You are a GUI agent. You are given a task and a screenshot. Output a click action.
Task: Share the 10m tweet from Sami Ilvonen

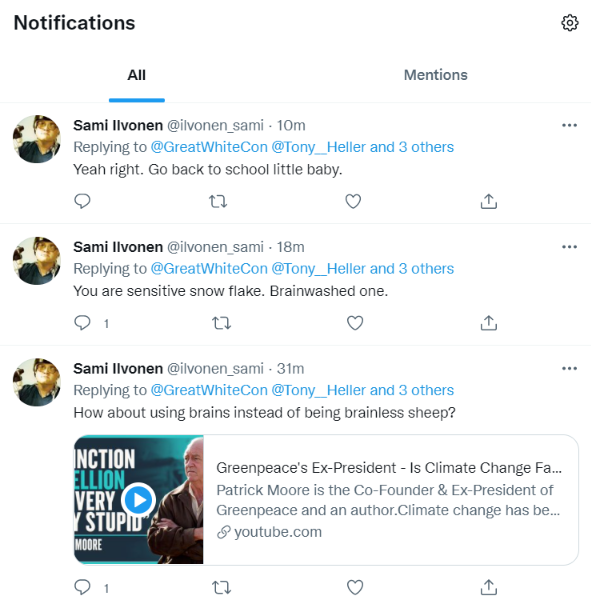point(489,201)
